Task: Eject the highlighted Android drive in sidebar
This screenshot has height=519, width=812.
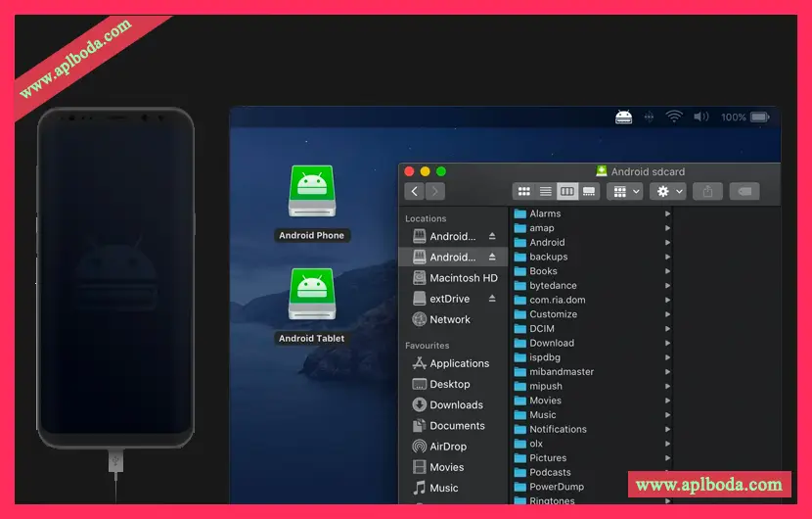Action: (x=492, y=258)
